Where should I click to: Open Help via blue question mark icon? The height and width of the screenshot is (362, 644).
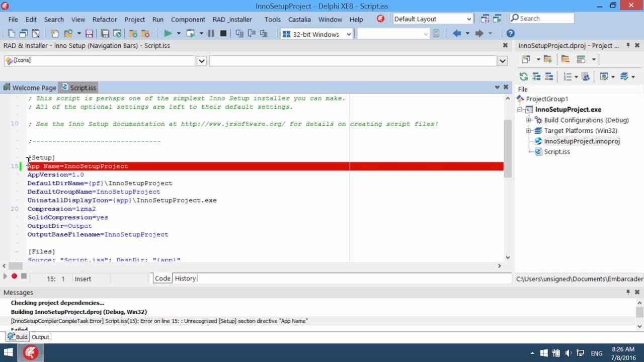coord(510,34)
